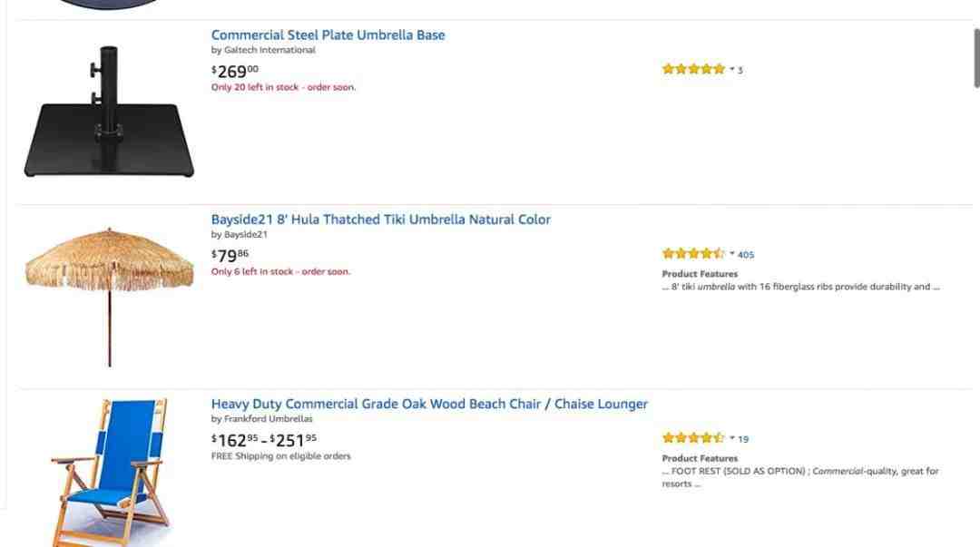Click the black steel umbrella base image
Image resolution: width=980 pixels, height=547 pixels.
(109, 112)
